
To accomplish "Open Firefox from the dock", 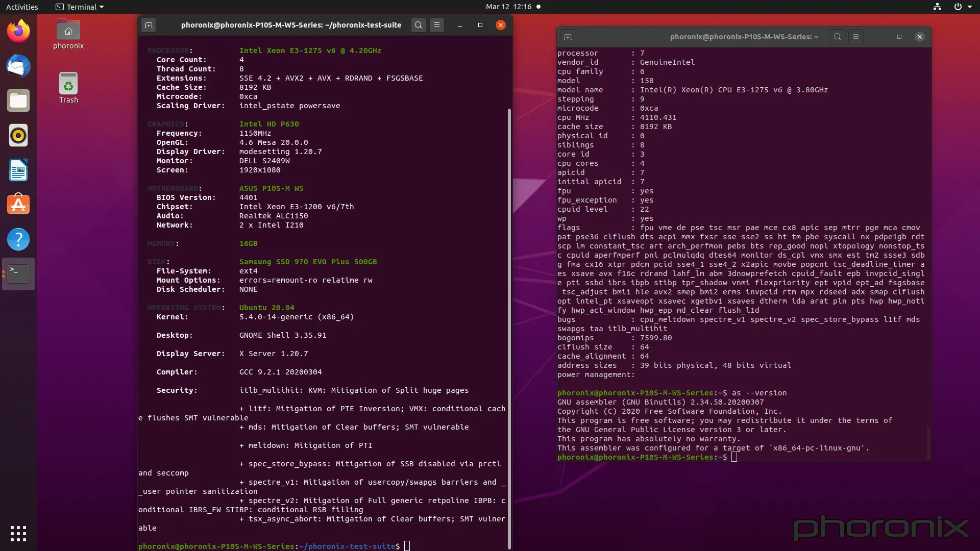I will (x=18, y=31).
